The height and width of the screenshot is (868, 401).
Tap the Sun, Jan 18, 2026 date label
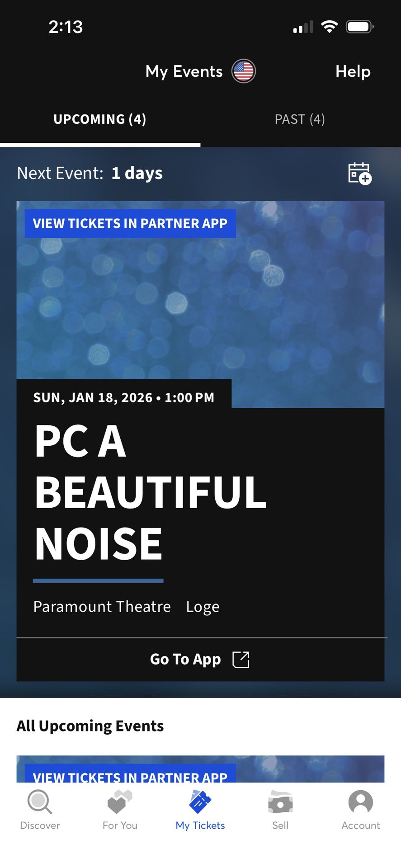pyautogui.click(x=124, y=398)
